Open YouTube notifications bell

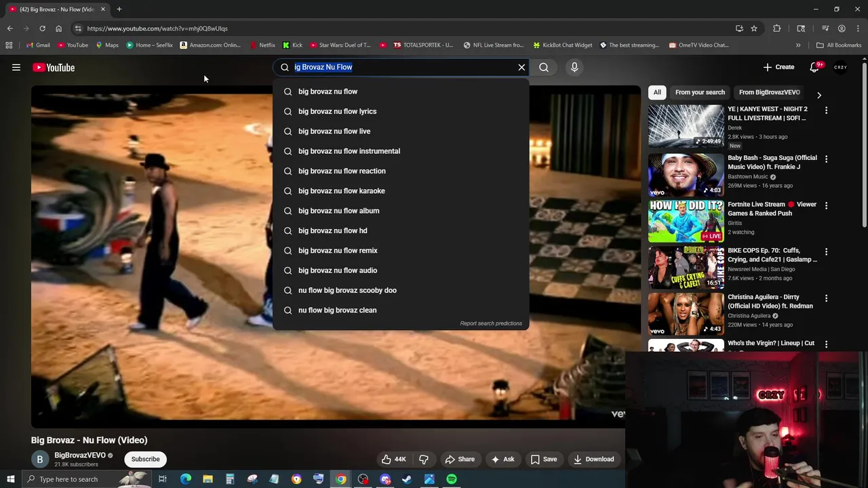815,67
